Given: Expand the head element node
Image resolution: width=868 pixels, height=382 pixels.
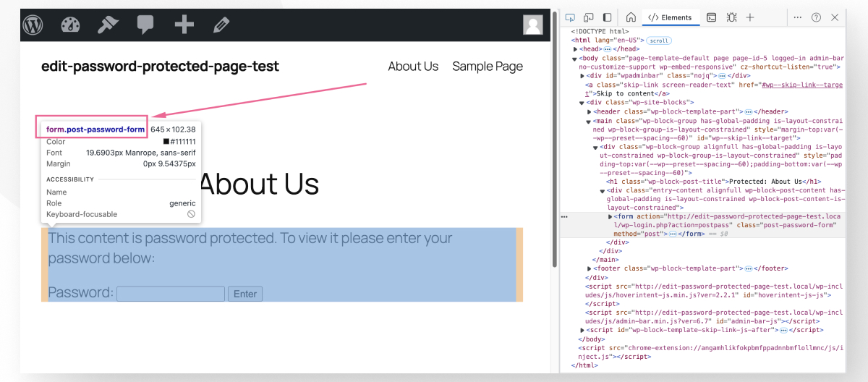Looking at the screenshot, I should [x=576, y=49].
